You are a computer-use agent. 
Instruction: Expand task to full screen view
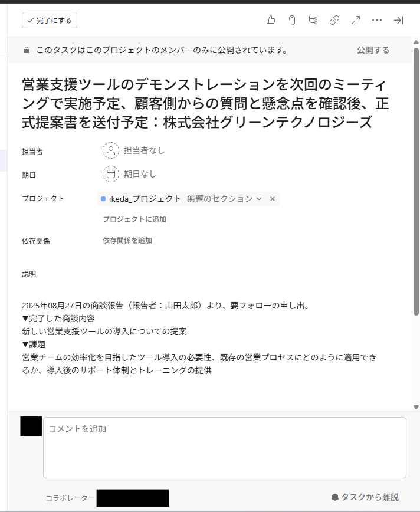(355, 20)
